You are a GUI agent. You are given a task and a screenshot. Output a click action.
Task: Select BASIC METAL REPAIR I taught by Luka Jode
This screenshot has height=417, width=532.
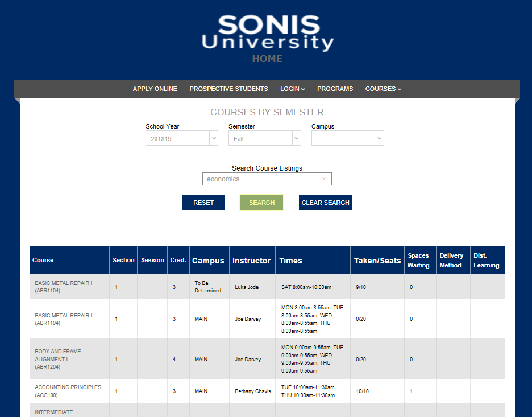[x=63, y=287]
